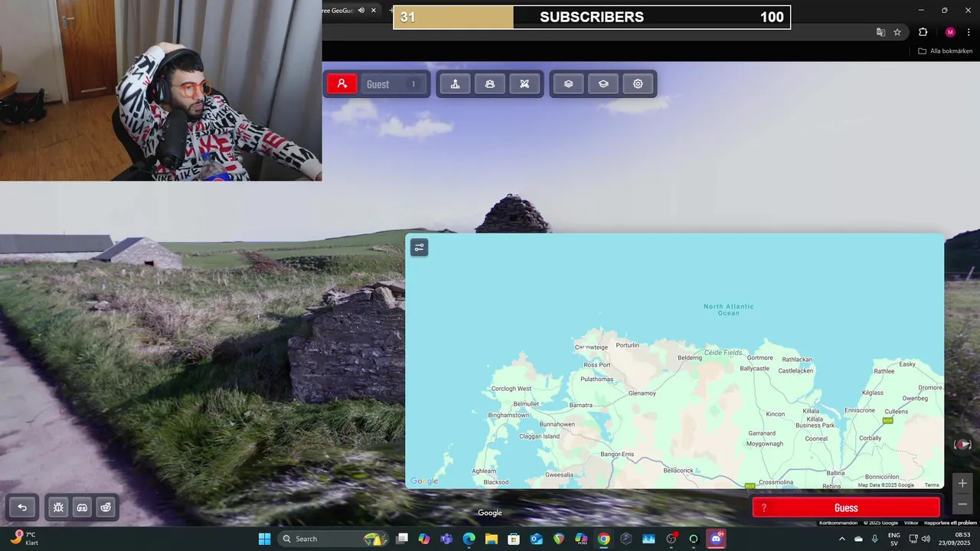Expand the system tray hidden icons chevron
The height and width of the screenshot is (551, 980).
841,539
